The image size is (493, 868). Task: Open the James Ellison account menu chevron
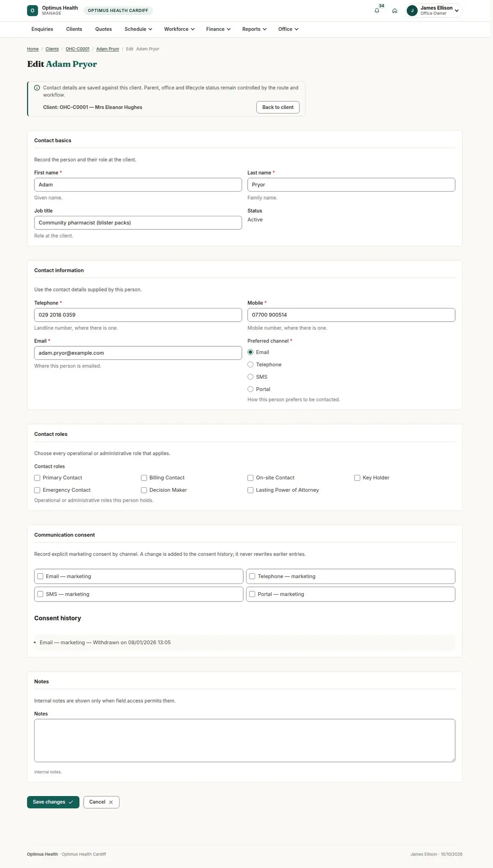(456, 11)
